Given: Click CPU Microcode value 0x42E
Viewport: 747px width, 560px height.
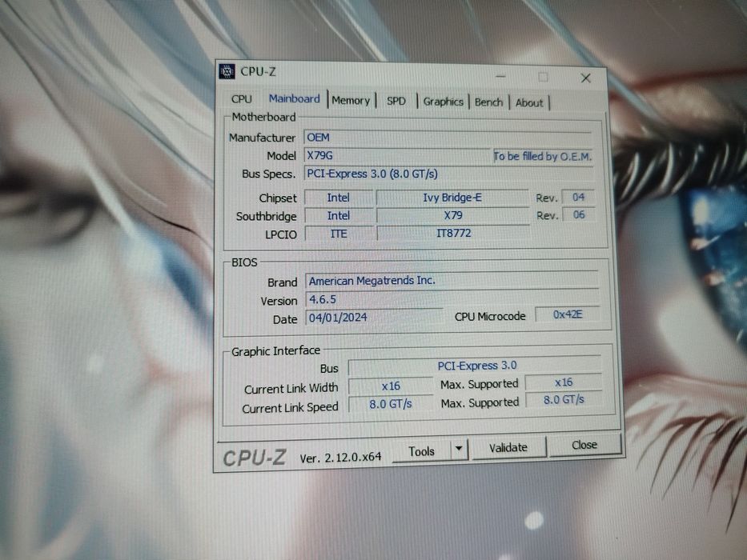Looking at the screenshot, I should click(568, 314).
